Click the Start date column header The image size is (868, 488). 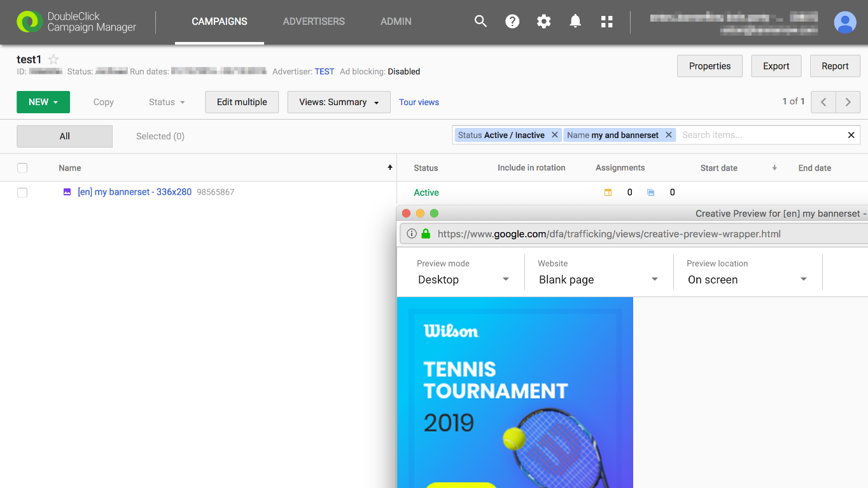click(719, 168)
